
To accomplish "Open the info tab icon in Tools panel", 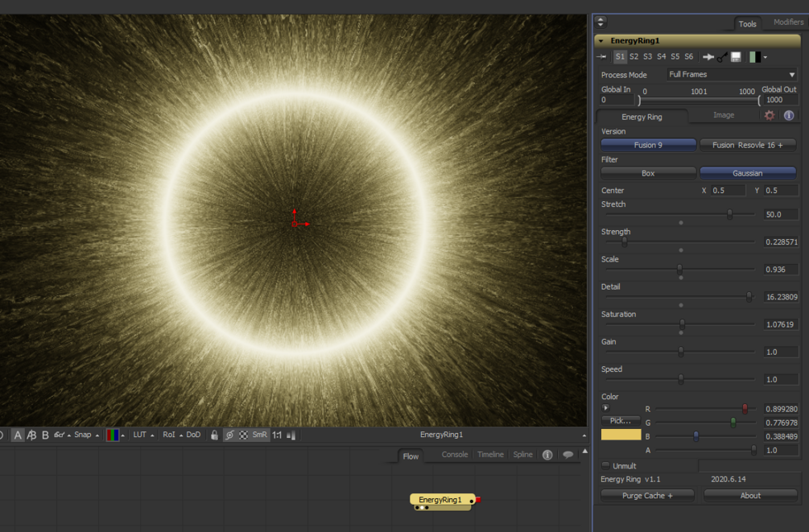I will pyautogui.click(x=789, y=116).
